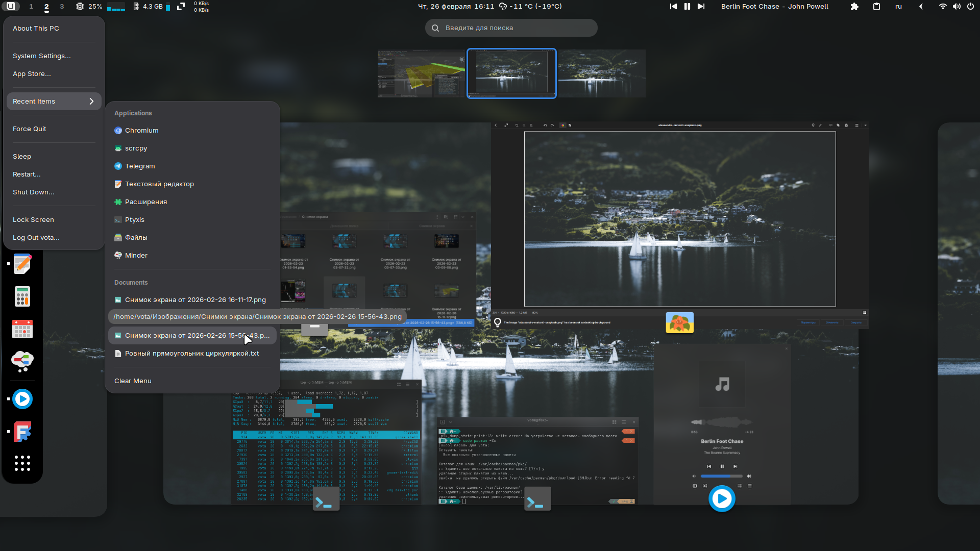Expand the Recent Items submenu
The height and width of the screenshot is (551, 980).
[x=54, y=101]
